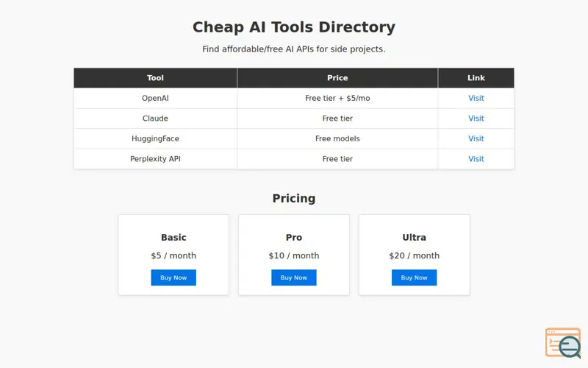
Task: Click the Ultra plan title
Action: tap(414, 237)
